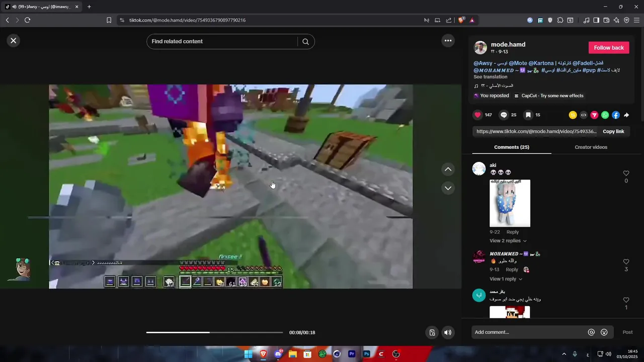Open Discord from taskbar
Screen dimensions: 644x362
click(278, 354)
